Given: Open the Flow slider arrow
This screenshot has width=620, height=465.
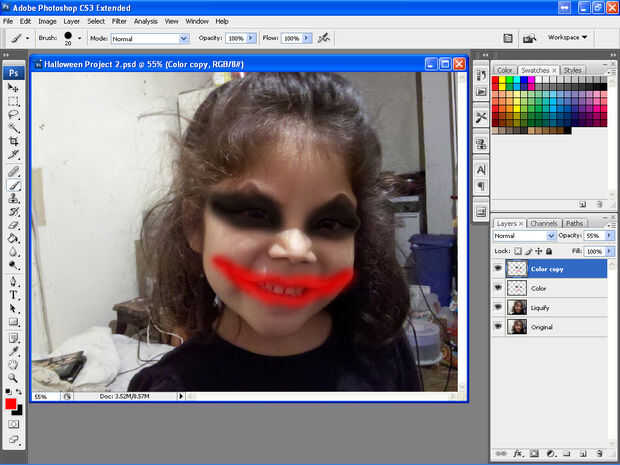Looking at the screenshot, I should pyautogui.click(x=307, y=38).
